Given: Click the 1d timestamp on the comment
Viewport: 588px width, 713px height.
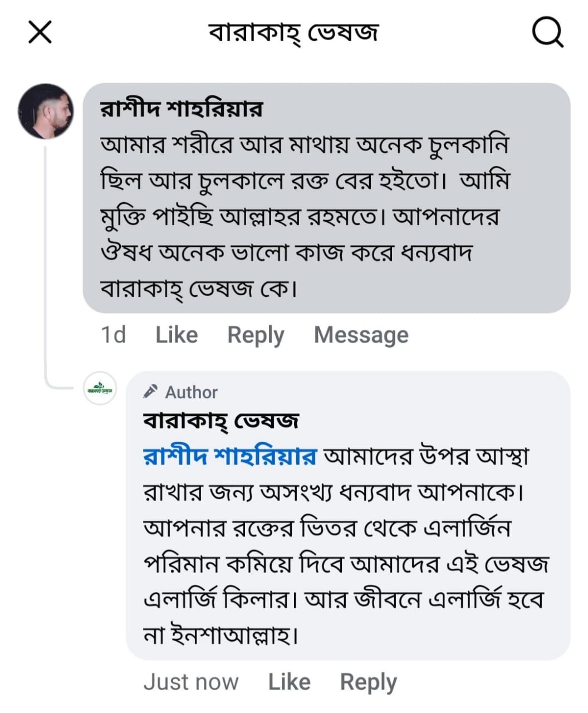Looking at the screenshot, I should point(113,335).
